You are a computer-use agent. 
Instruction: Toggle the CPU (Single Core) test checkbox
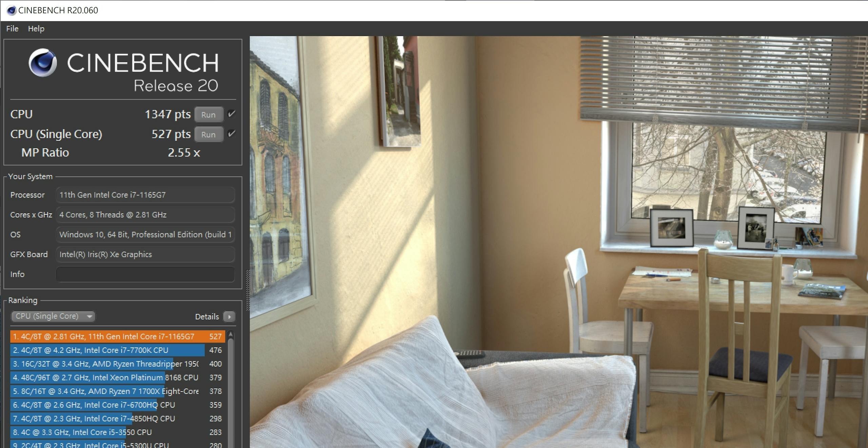coord(232,134)
